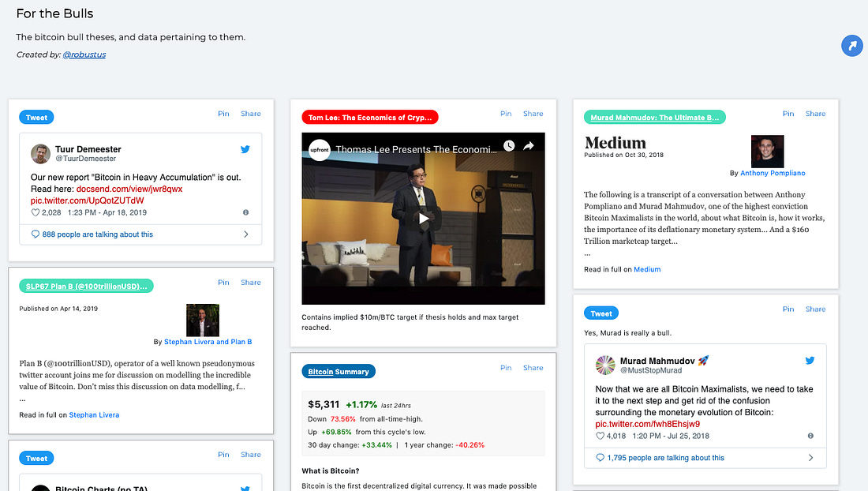Open the Bitcoin Summary tag

(x=339, y=372)
